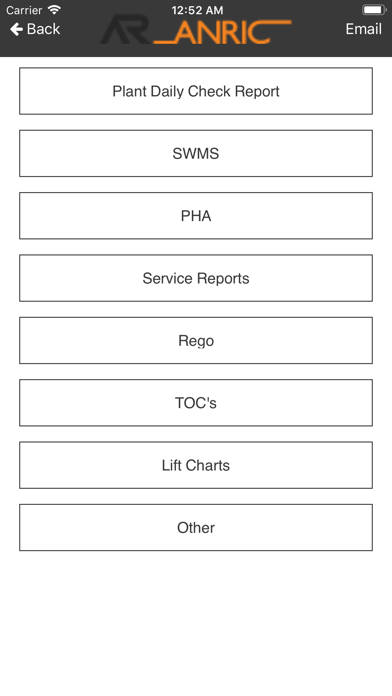Open the Other category
The image size is (392, 696).
196,527
